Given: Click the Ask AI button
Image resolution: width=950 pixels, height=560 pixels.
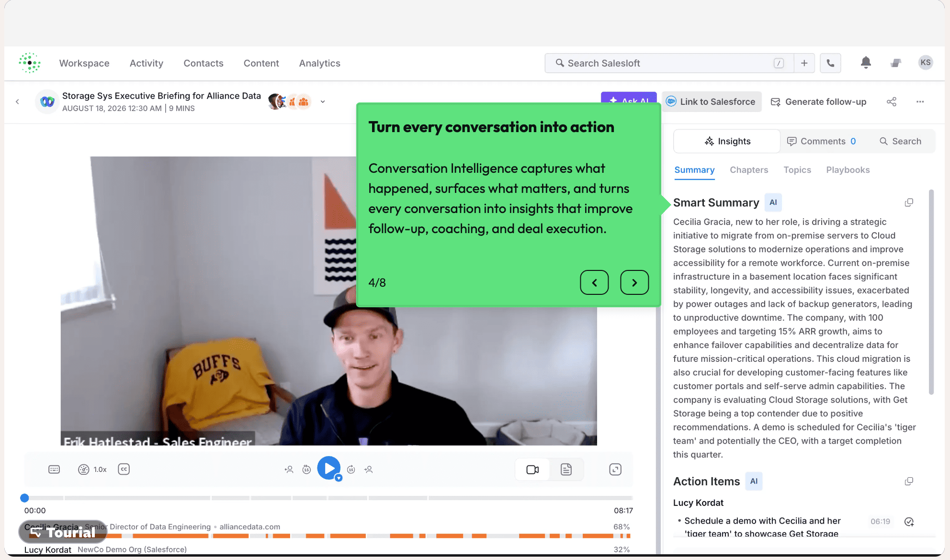Looking at the screenshot, I should pos(629,98).
